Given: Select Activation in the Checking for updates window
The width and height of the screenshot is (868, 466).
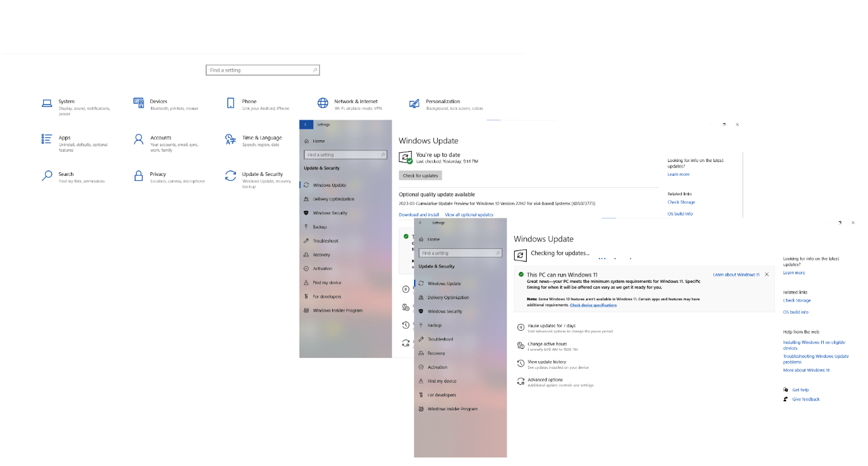Looking at the screenshot, I should pos(437,367).
